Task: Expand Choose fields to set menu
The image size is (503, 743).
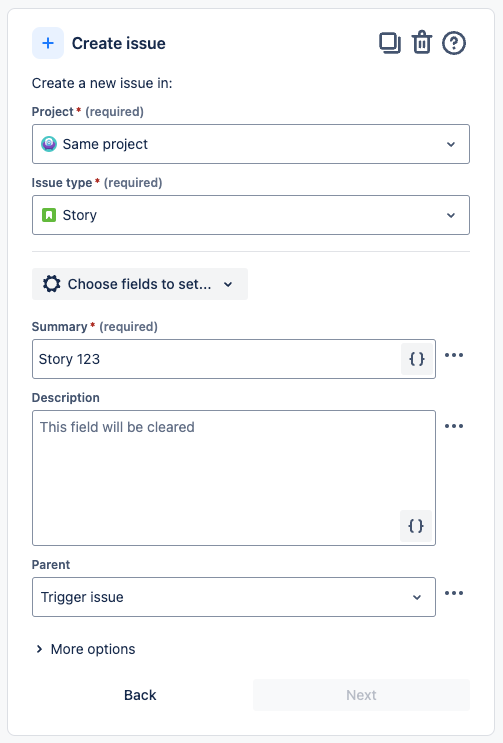Action: (x=140, y=284)
